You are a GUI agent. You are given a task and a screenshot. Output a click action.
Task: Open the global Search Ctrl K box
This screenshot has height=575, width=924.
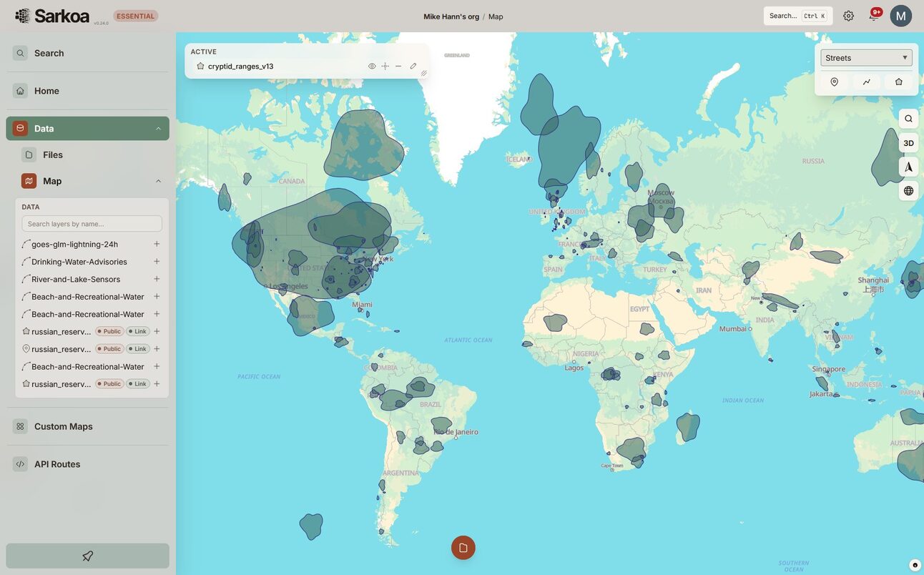tap(798, 16)
